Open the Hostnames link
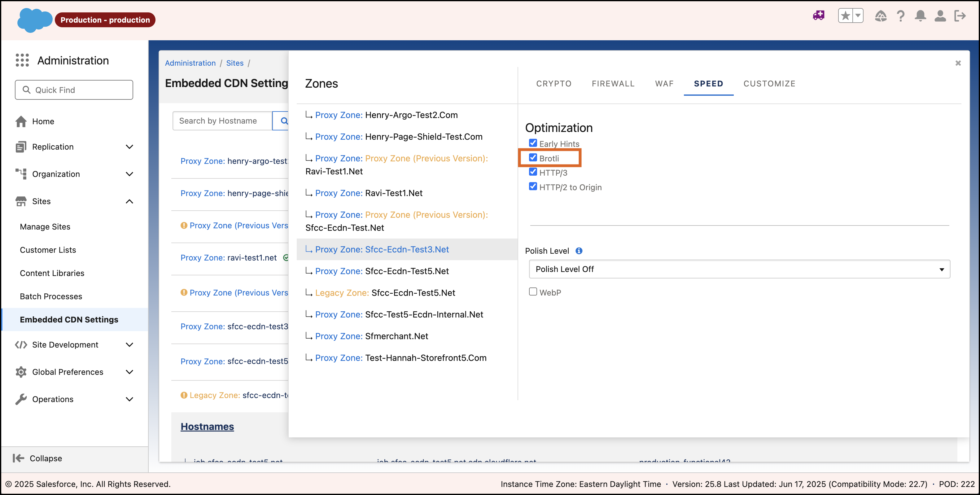 coord(207,427)
